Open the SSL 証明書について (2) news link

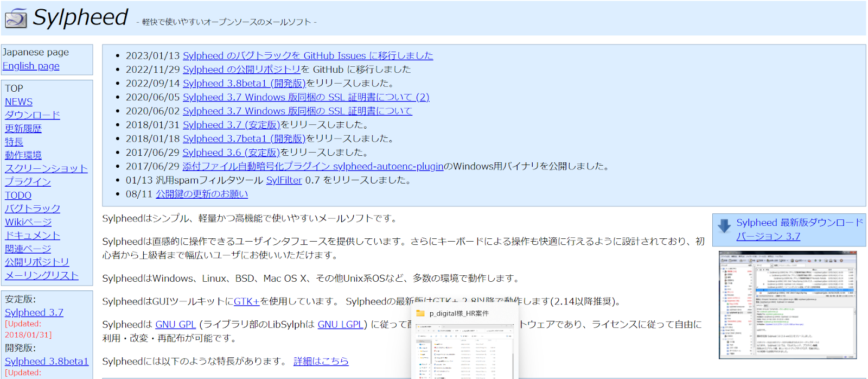point(306,97)
